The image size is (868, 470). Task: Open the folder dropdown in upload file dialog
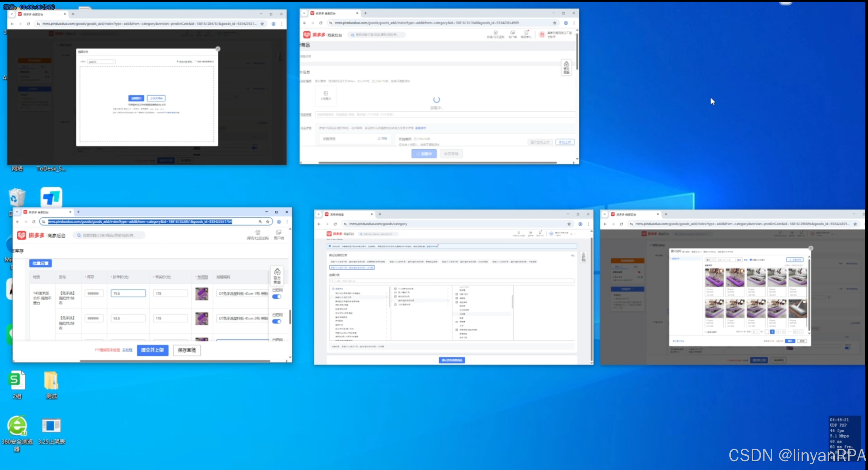(101, 62)
